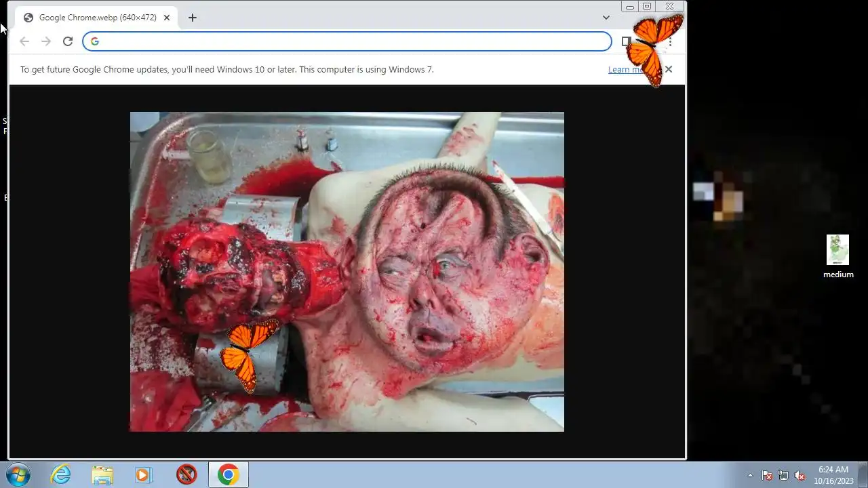This screenshot has height=488, width=868.
Task: Close the Google Chrome.webp tab
Action: click(167, 18)
